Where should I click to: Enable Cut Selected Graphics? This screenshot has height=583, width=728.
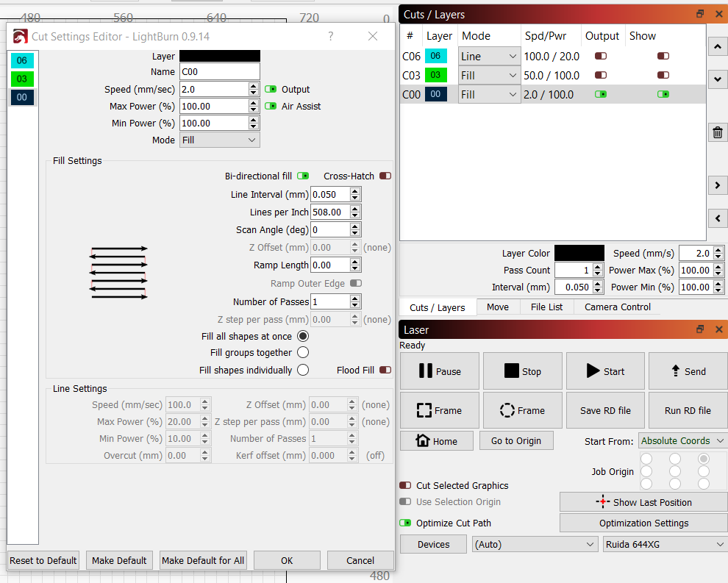pos(405,485)
